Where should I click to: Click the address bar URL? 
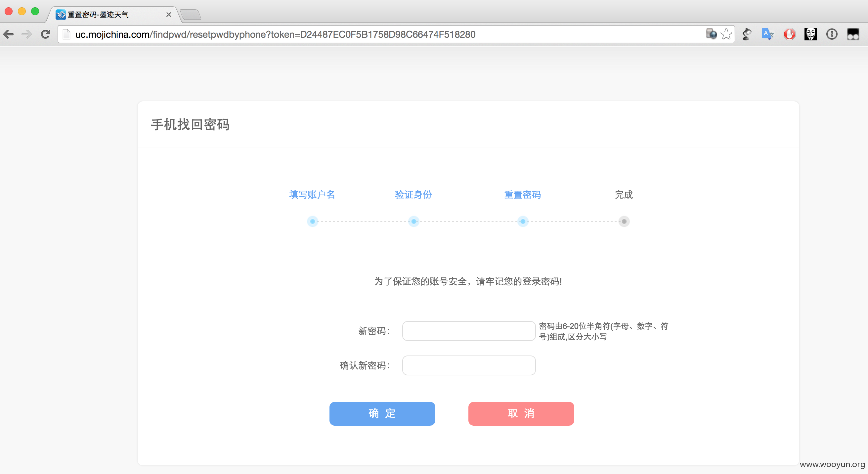(275, 34)
